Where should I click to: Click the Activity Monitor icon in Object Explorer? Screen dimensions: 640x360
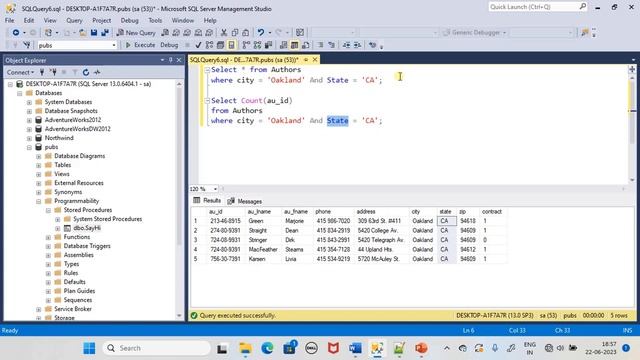(97, 72)
